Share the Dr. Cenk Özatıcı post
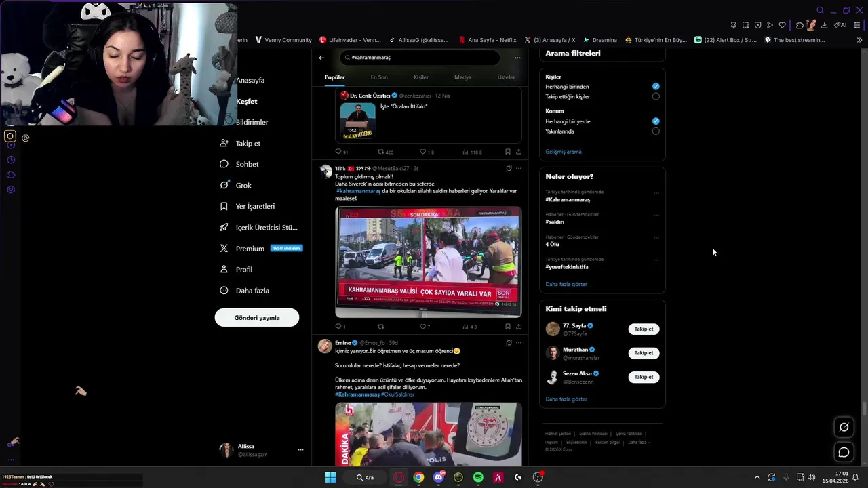The height and width of the screenshot is (488, 868). click(x=519, y=152)
